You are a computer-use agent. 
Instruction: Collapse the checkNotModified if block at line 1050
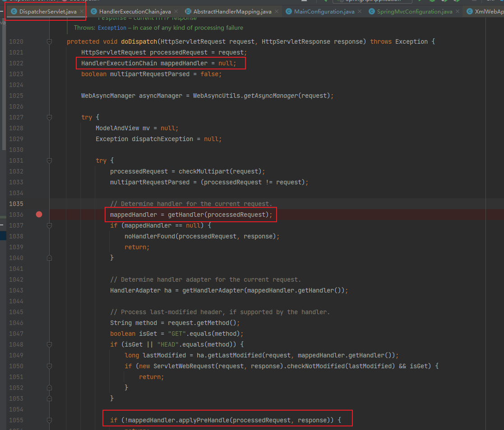(x=50, y=366)
